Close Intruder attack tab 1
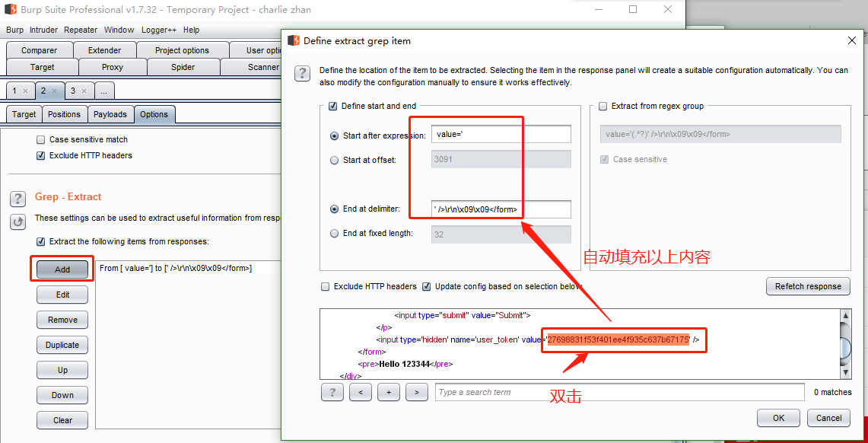The width and height of the screenshot is (868, 443). 25,91
